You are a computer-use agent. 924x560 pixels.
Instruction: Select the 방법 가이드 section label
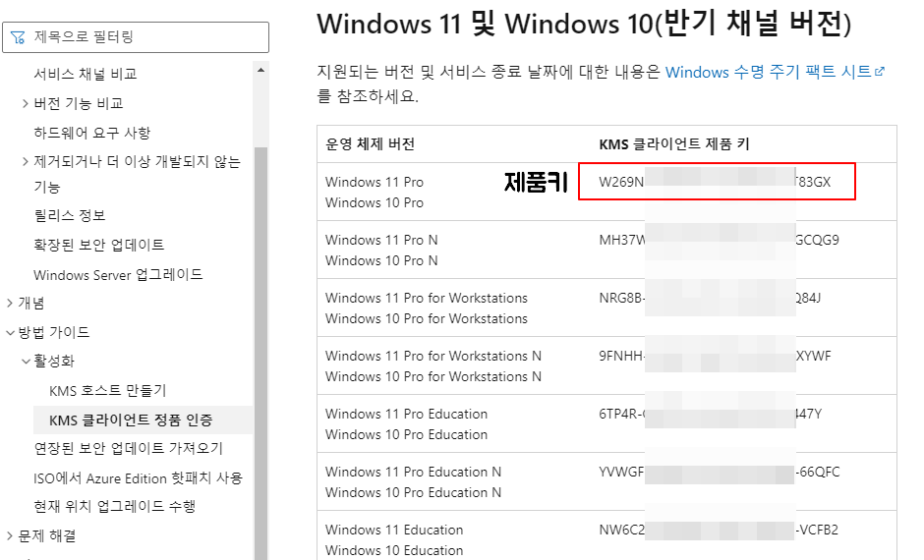tap(54, 333)
